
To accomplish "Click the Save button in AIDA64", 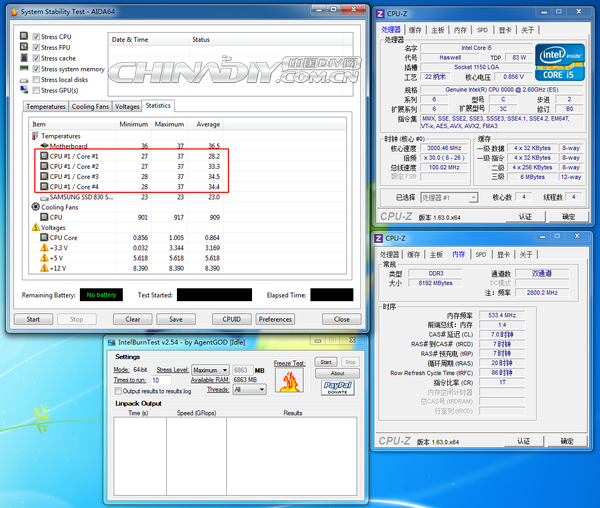I will pos(176,319).
